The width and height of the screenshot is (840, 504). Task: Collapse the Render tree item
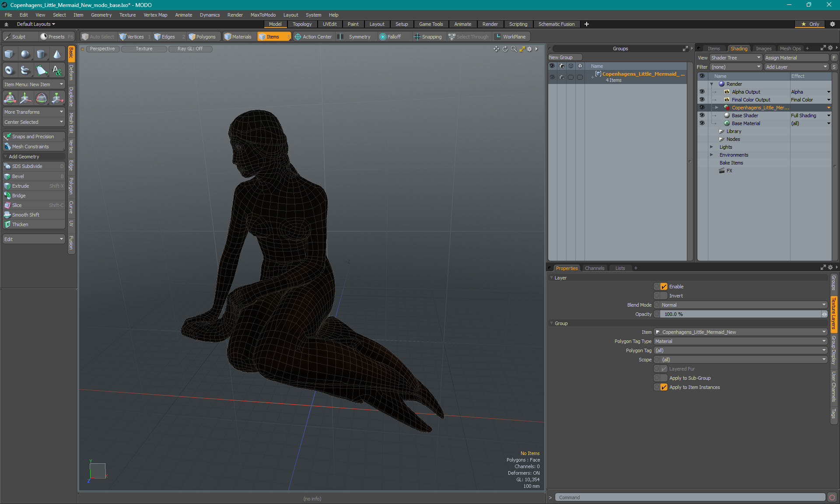pyautogui.click(x=711, y=84)
